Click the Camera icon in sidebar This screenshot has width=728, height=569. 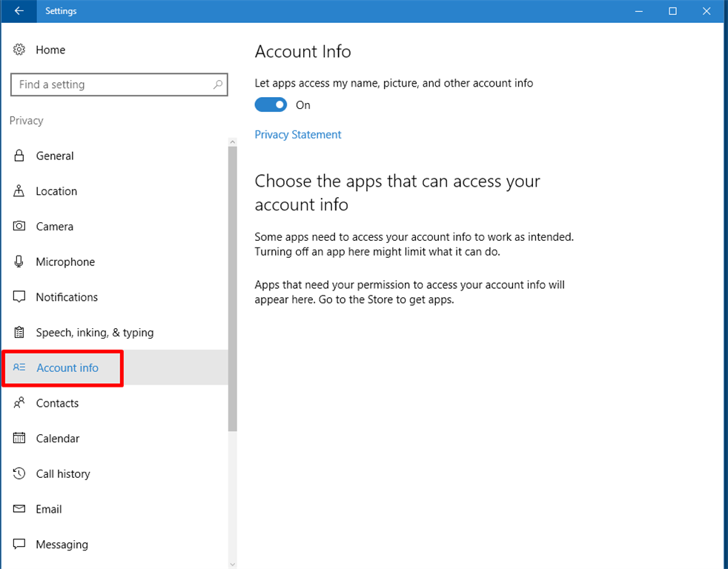[19, 227]
